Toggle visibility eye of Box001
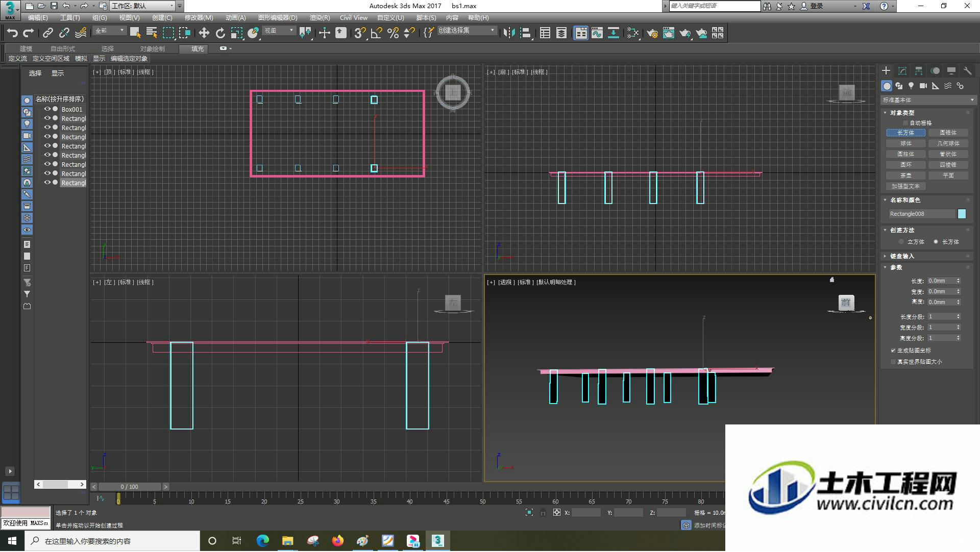 (47, 109)
